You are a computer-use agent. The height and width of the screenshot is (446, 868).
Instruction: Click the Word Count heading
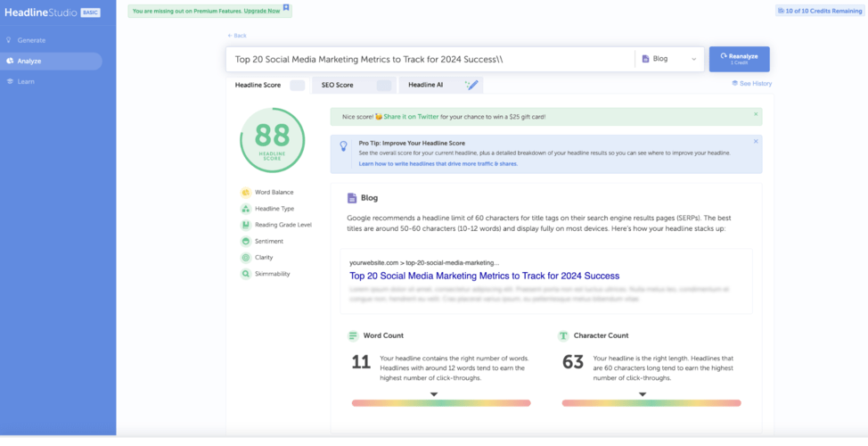[x=383, y=335]
